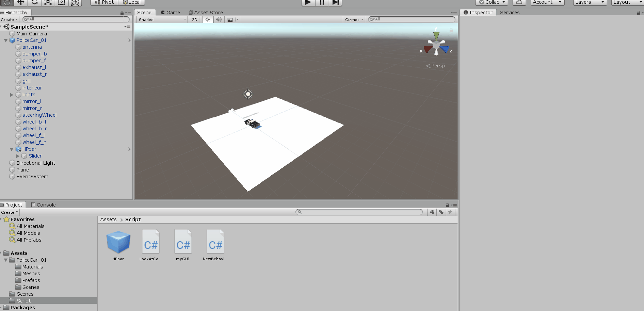
Task: Switch to the Services tab
Action: pyautogui.click(x=510, y=13)
